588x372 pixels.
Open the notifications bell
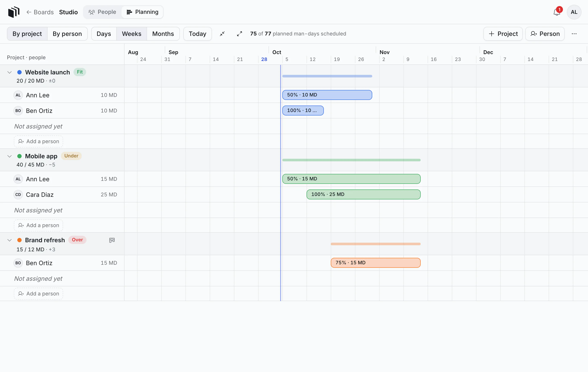[x=556, y=12]
